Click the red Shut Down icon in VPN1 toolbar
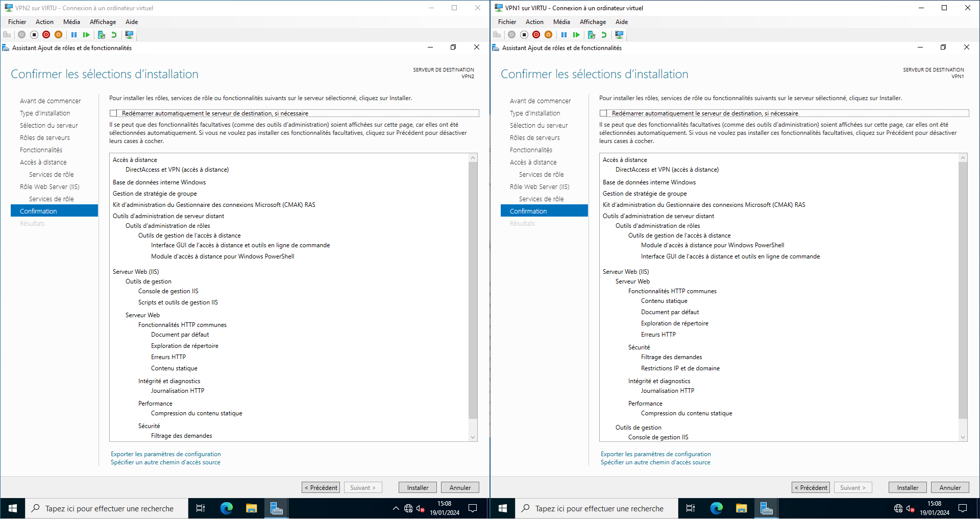Viewport: 980px width, 519px height. [536, 35]
